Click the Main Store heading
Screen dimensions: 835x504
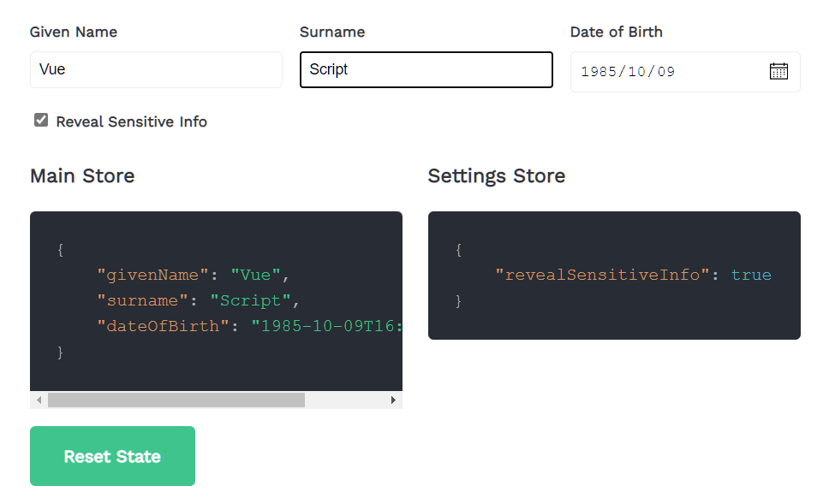81,176
